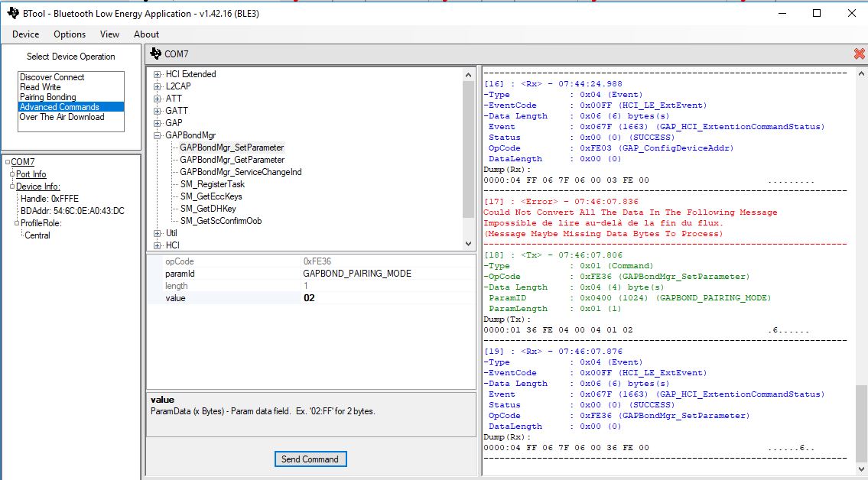Collapse ProfileRole node in device tree
This screenshot has width=868, height=480.
pos(17,223)
